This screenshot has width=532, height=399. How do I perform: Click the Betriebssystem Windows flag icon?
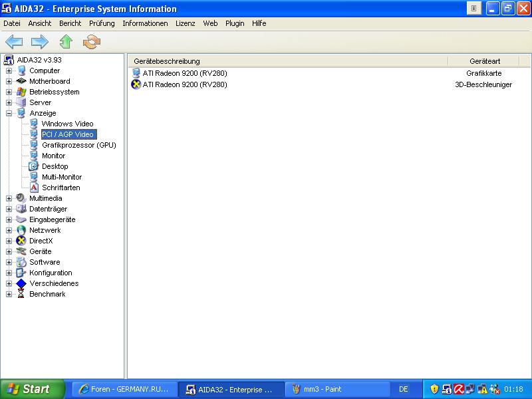21,92
